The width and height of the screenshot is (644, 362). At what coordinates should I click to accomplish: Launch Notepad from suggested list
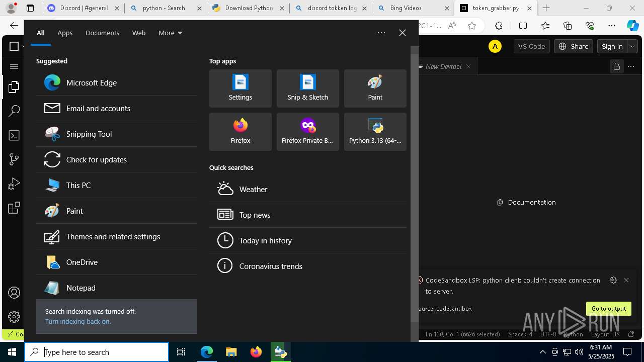[117, 288]
